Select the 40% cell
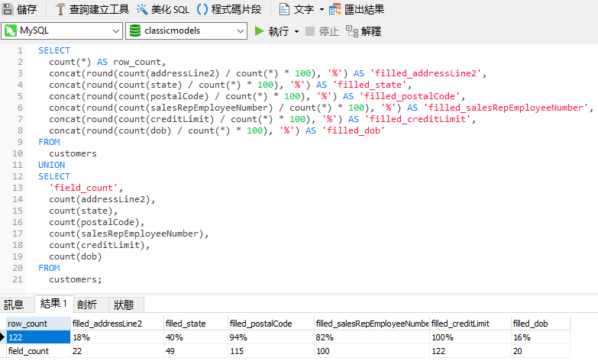Viewport: 598px width, 364px height. pos(196,337)
